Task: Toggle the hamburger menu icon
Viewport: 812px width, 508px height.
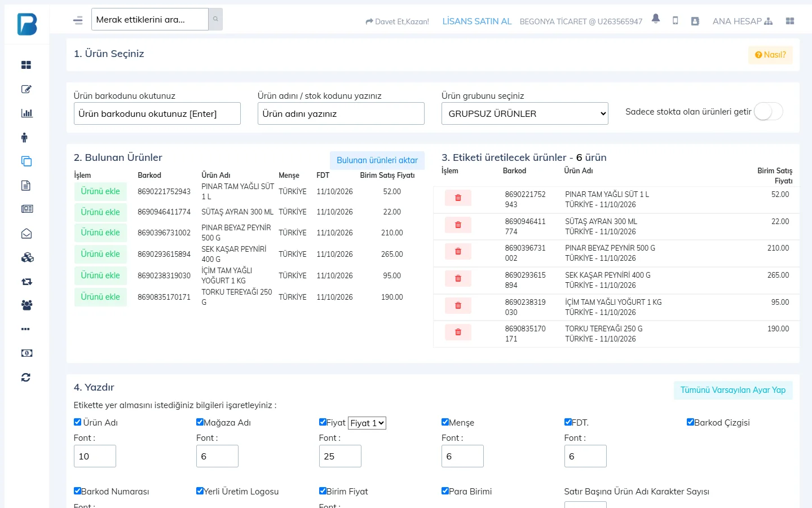Action: pos(78,20)
